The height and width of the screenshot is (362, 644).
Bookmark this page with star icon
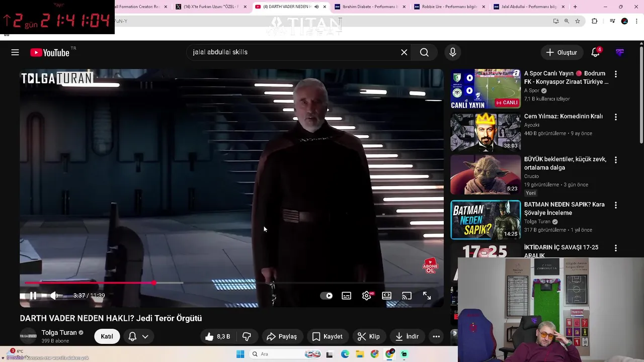(578, 21)
